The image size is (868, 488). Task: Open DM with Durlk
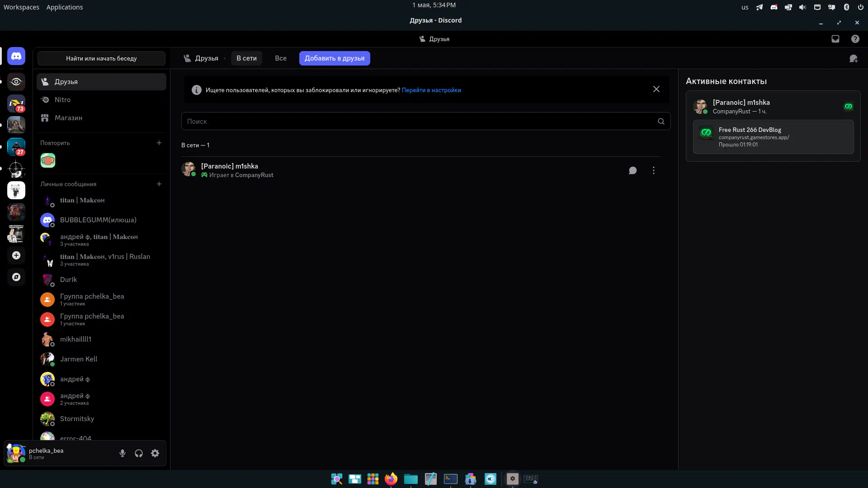coord(101,280)
